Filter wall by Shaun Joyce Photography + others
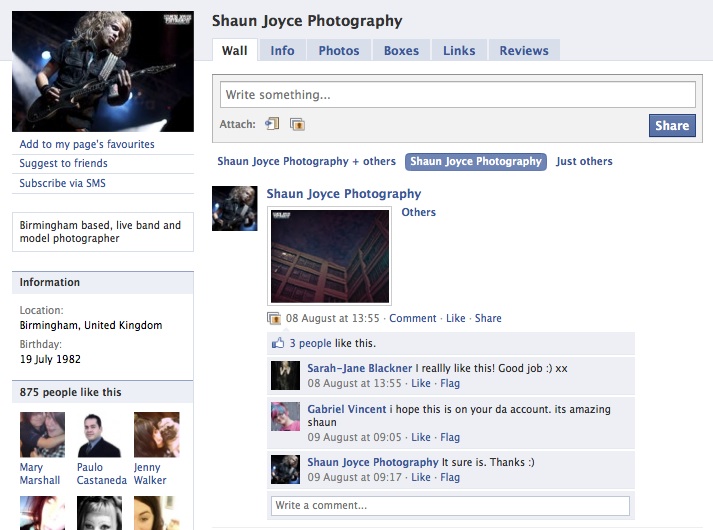 (306, 161)
